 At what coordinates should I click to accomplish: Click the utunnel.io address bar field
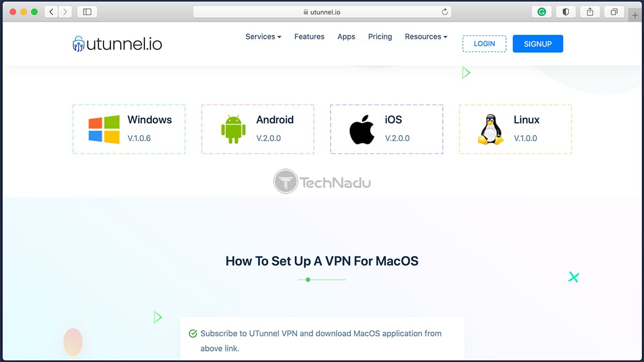coord(322,12)
